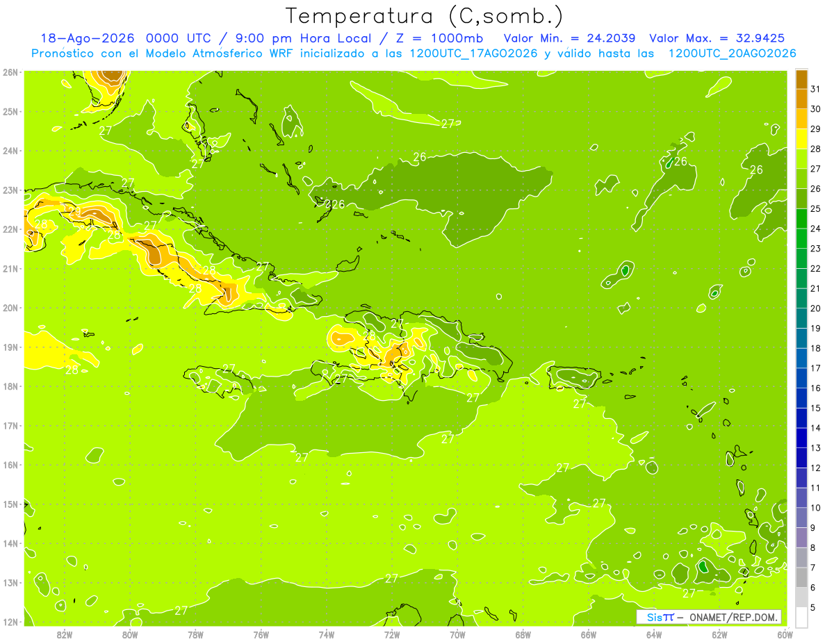
Task: Click legend value 31 on the color scale
Action: coord(815,89)
